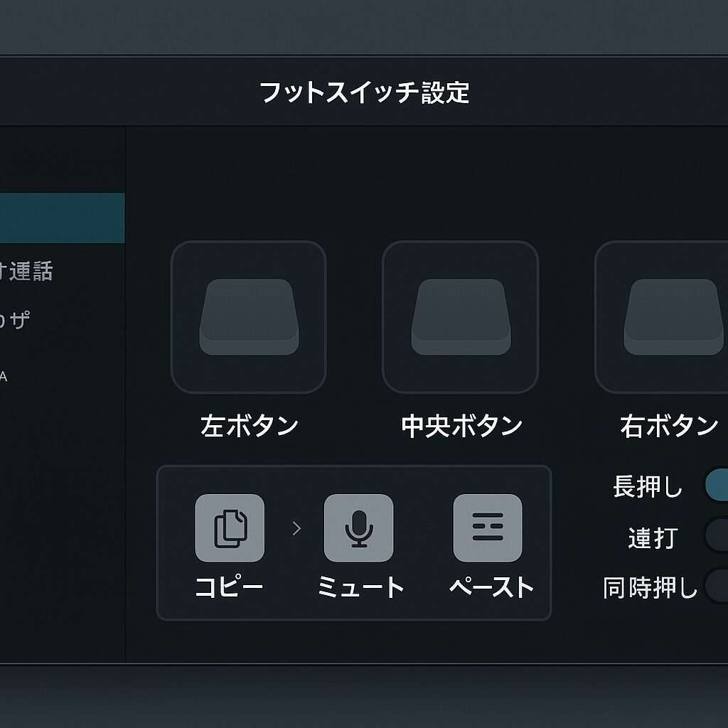Click the 左ボタン label
The height and width of the screenshot is (728, 728).
click(249, 426)
